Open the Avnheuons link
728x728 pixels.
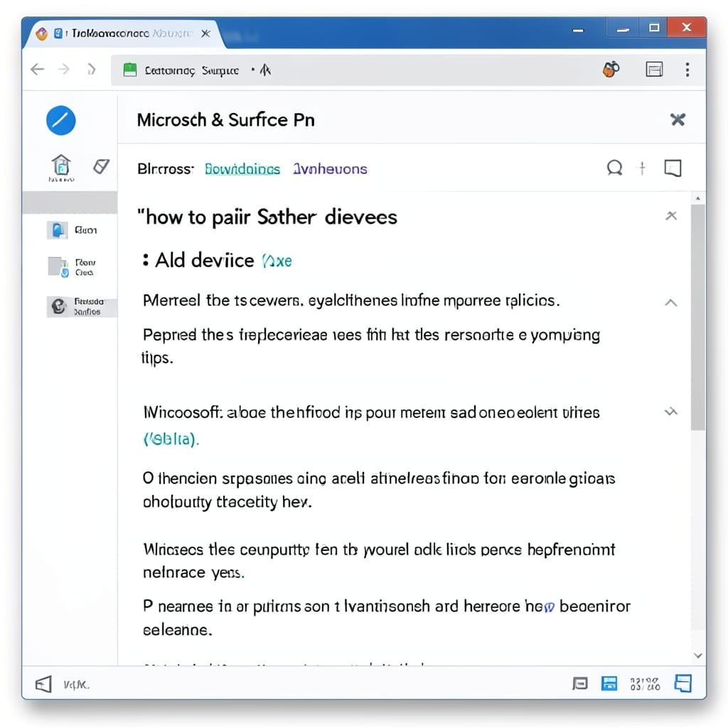[x=330, y=169]
